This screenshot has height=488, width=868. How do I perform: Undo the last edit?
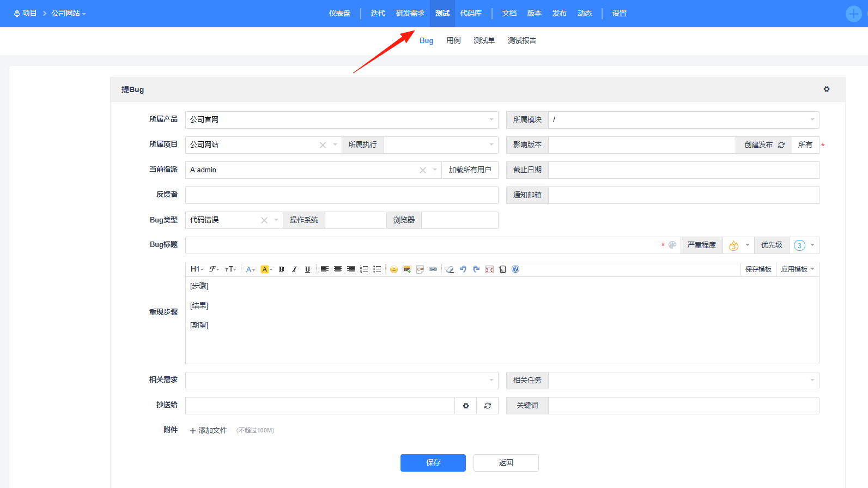(x=463, y=269)
